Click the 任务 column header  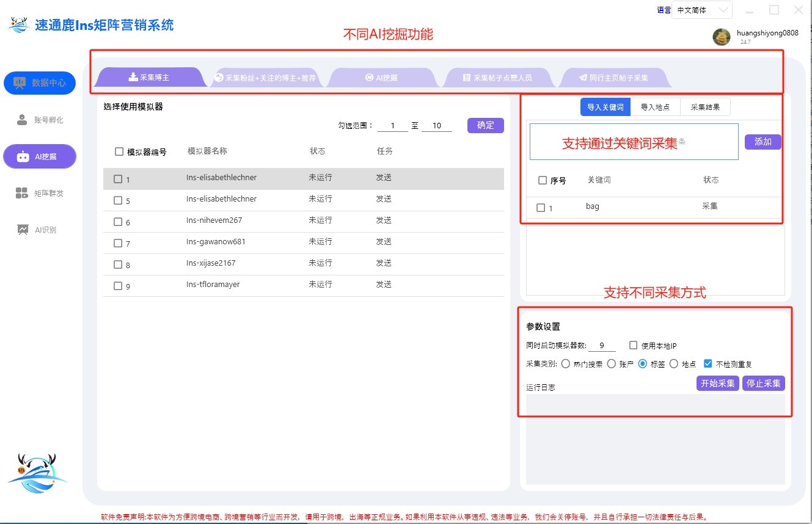tap(384, 151)
